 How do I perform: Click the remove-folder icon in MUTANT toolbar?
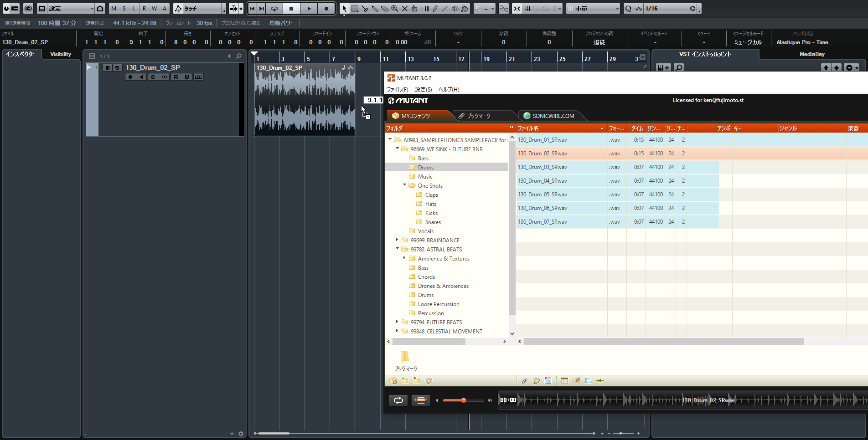417,380
